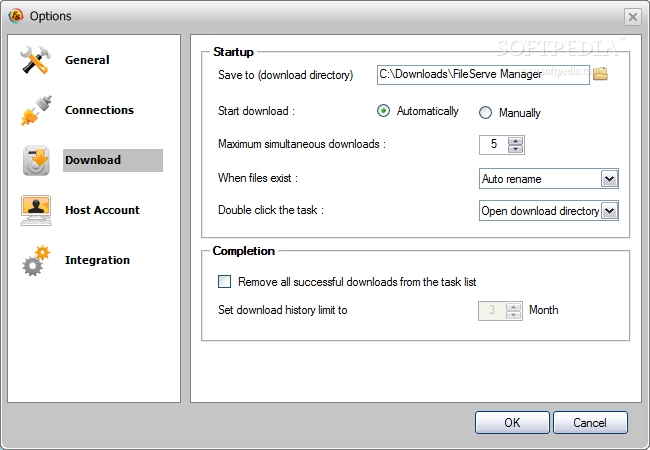Click the 'Month' unit label
This screenshot has height=450, width=650.
coord(543,310)
